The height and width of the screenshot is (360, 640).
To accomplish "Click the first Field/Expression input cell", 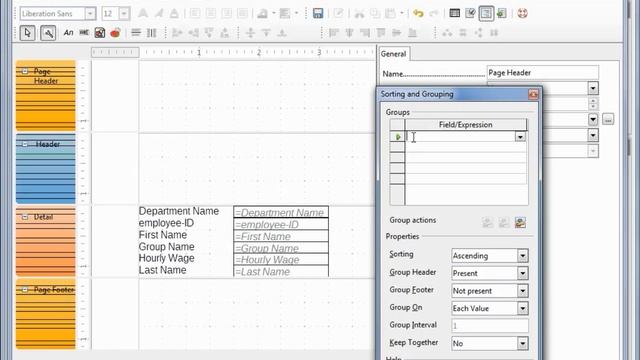I will click(x=460, y=137).
